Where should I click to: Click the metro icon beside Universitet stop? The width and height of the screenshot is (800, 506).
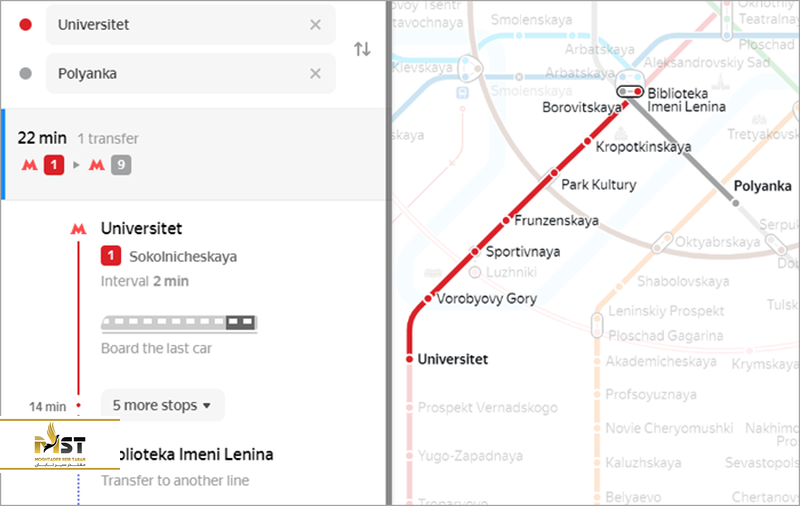(78, 229)
